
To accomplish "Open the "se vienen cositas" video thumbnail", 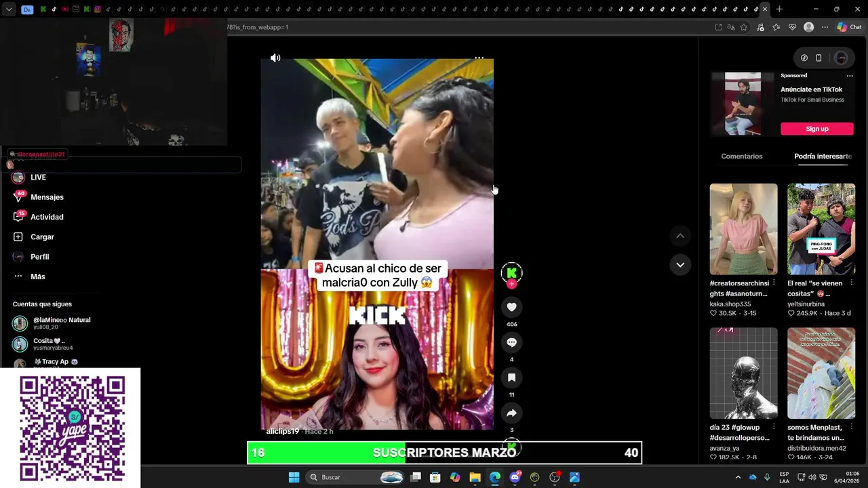I will (x=821, y=228).
